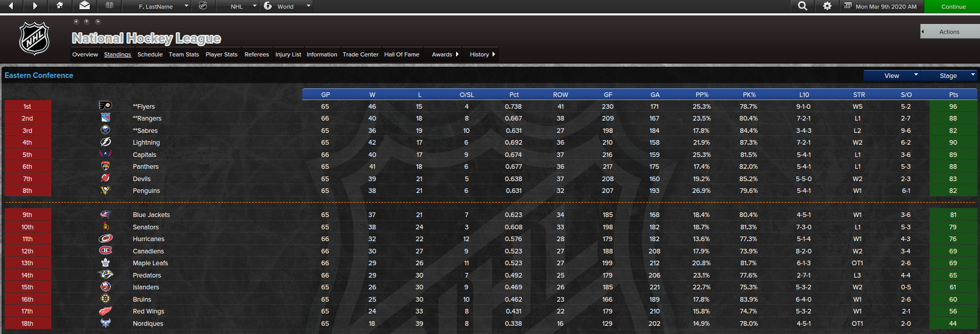Image resolution: width=980 pixels, height=334 pixels.
Task: Click the Red Wings team logo
Action: (x=105, y=311)
